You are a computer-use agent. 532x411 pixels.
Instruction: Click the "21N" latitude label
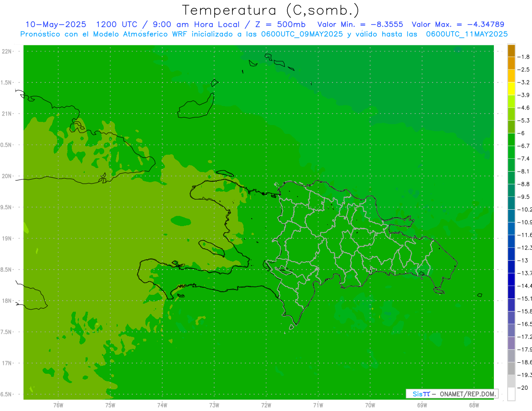(x=7, y=114)
